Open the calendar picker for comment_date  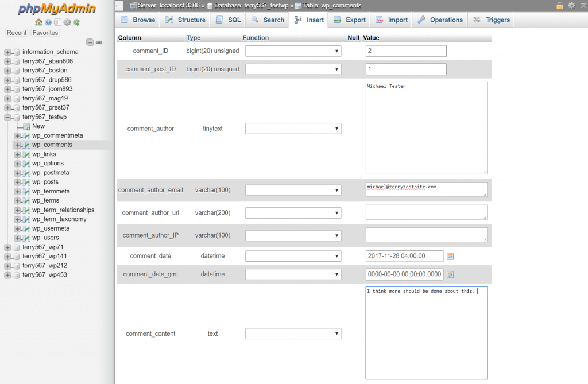[x=450, y=256]
